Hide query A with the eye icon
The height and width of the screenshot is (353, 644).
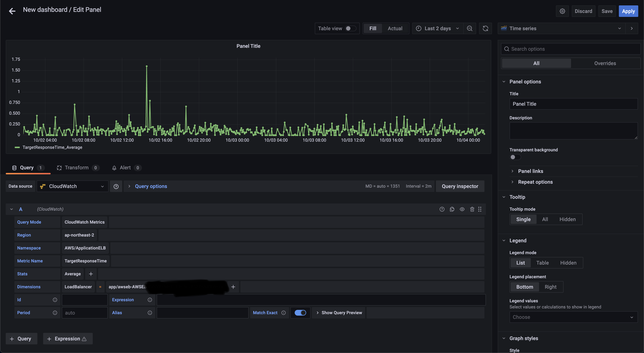462,209
